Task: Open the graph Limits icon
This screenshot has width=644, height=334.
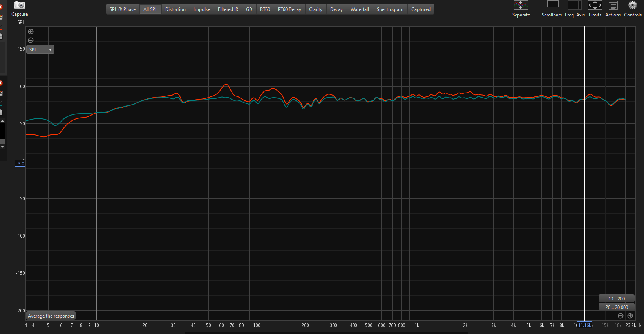Action: 595,5
